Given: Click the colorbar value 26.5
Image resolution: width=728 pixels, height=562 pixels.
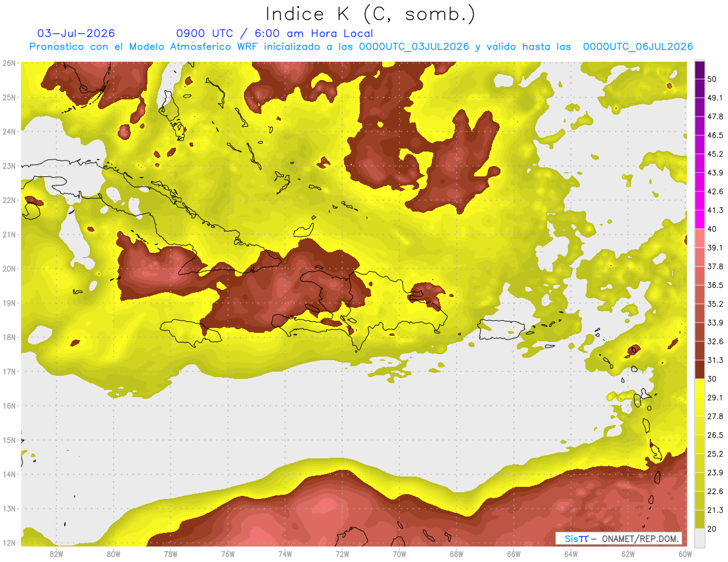Looking at the screenshot, I should (x=715, y=435).
